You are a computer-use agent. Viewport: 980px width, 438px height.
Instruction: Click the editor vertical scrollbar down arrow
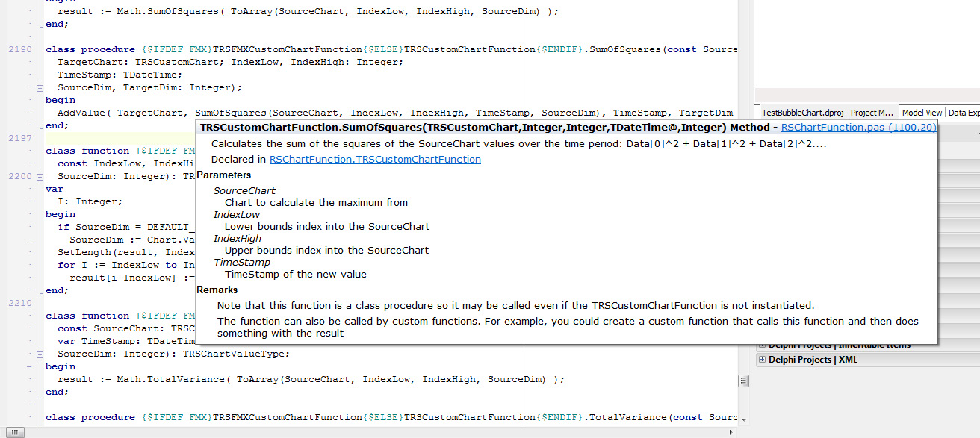pyautogui.click(x=743, y=419)
